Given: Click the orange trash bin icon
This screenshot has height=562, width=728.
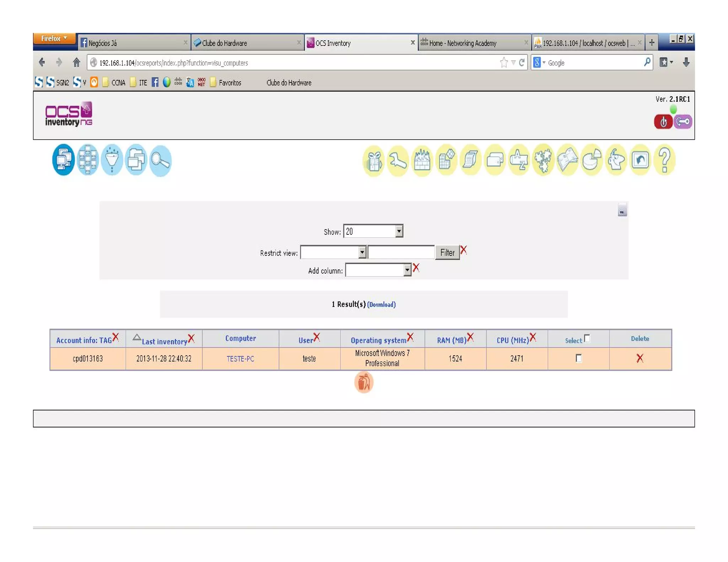Looking at the screenshot, I should click(x=364, y=383).
